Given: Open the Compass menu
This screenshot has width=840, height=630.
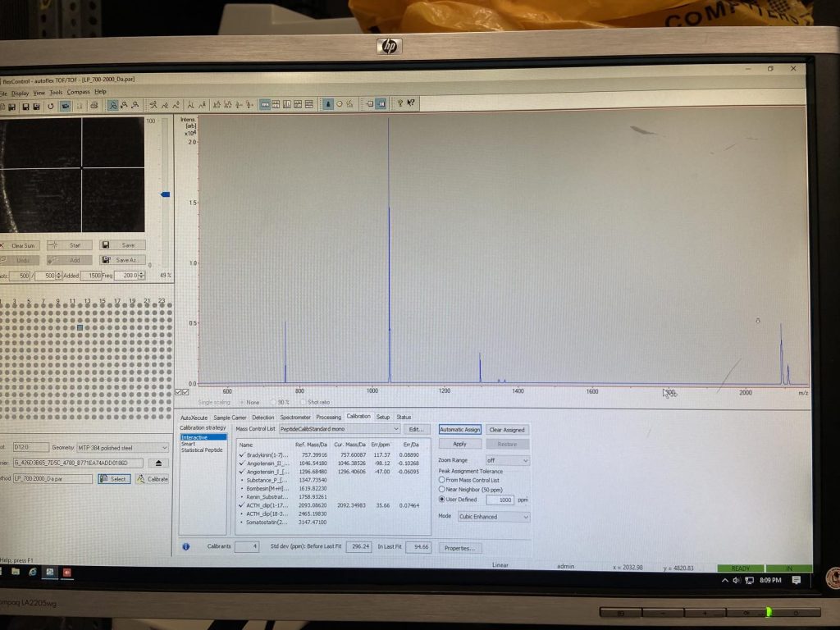Looking at the screenshot, I should 78,92.
